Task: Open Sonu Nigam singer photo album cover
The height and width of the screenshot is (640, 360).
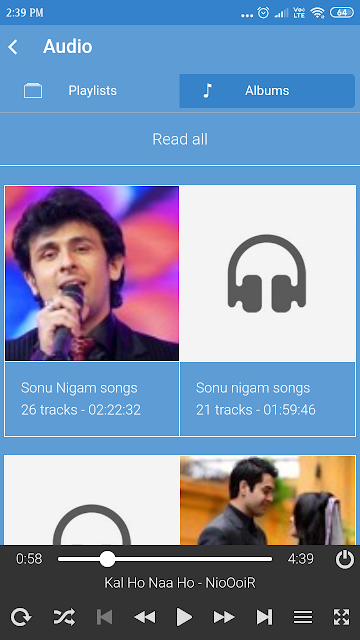Action: point(92,273)
